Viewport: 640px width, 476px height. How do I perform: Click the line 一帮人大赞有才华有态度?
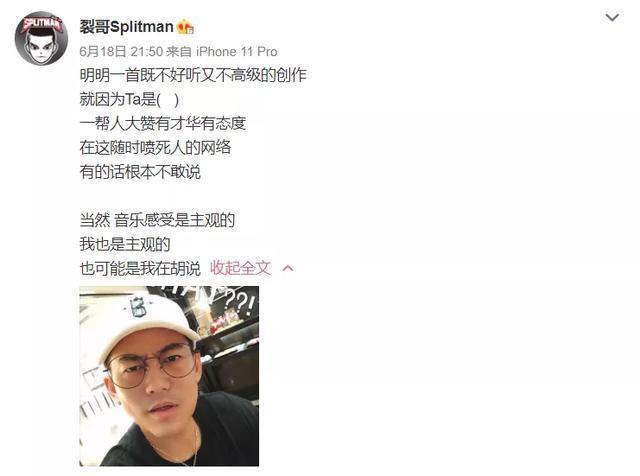[163, 123]
